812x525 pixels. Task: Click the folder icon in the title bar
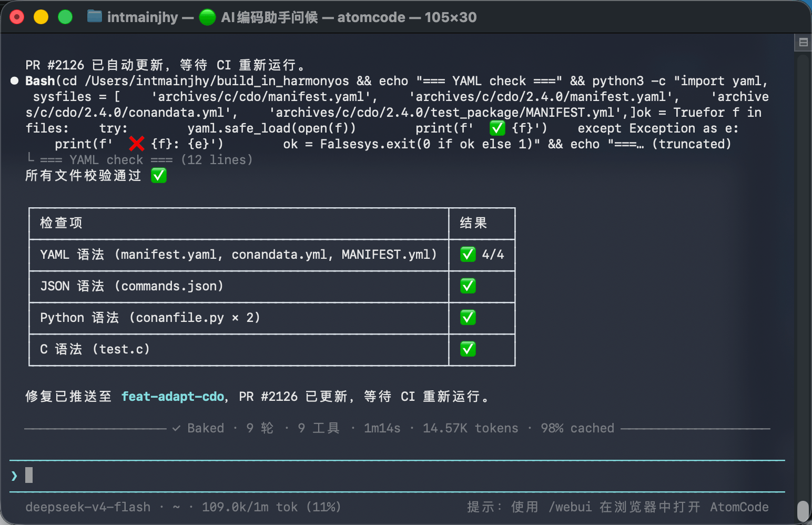coord(95,16)
